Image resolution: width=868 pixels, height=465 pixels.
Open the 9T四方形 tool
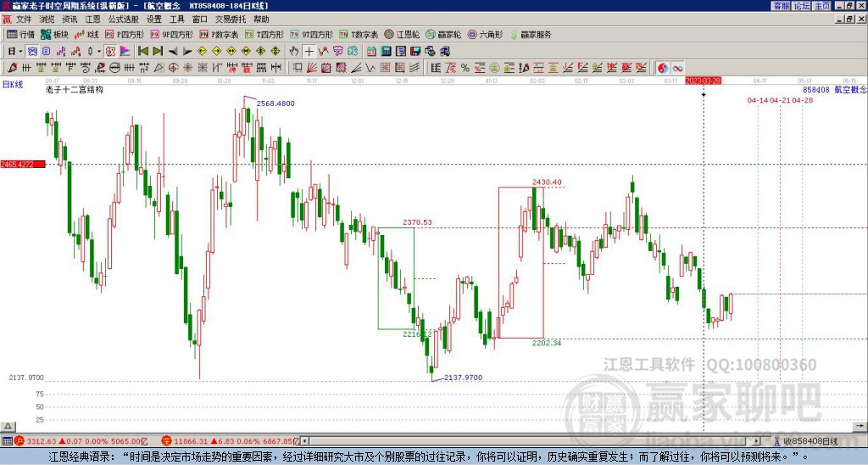[312, 34]
